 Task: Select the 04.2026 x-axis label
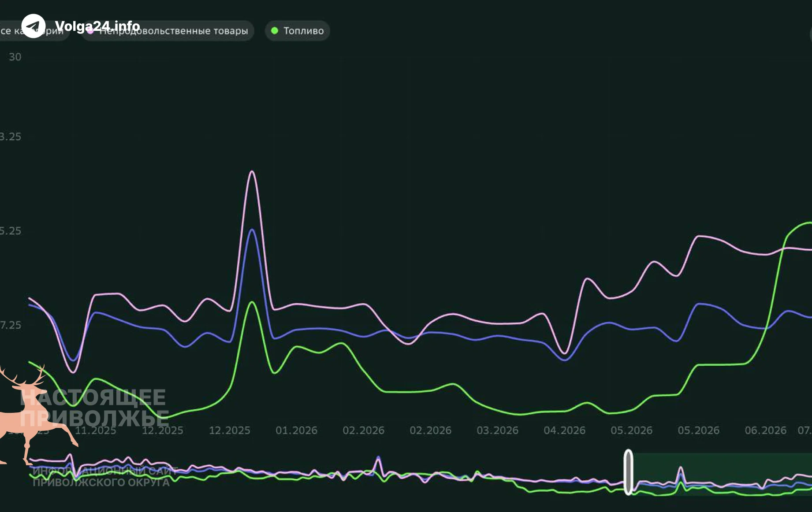pyautogui.click(x=564, y=430)
